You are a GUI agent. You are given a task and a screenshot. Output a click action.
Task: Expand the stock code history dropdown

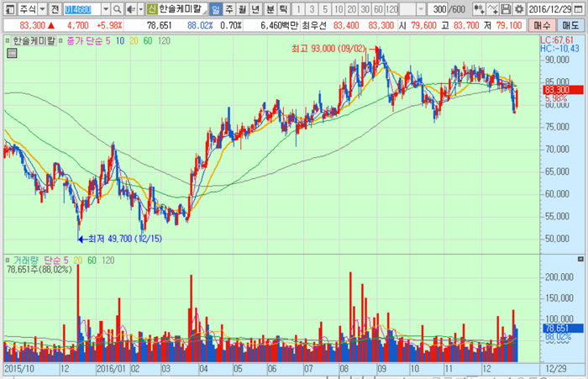pos(105,8)
